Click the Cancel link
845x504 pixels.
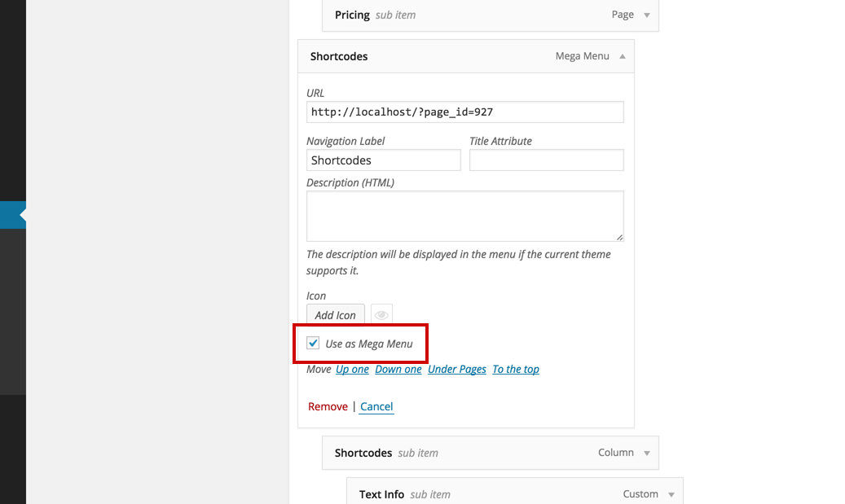coord(376,406)
